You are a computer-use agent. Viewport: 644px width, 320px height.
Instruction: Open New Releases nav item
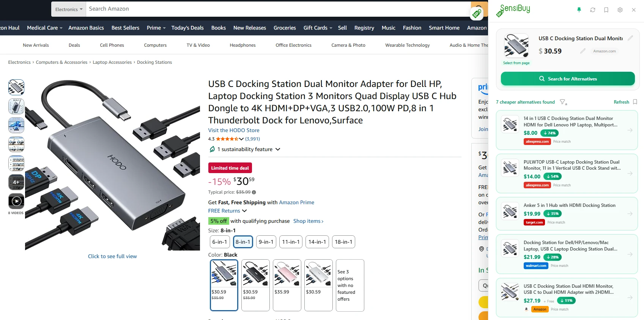pyautogui.click(x=250, y=28)
